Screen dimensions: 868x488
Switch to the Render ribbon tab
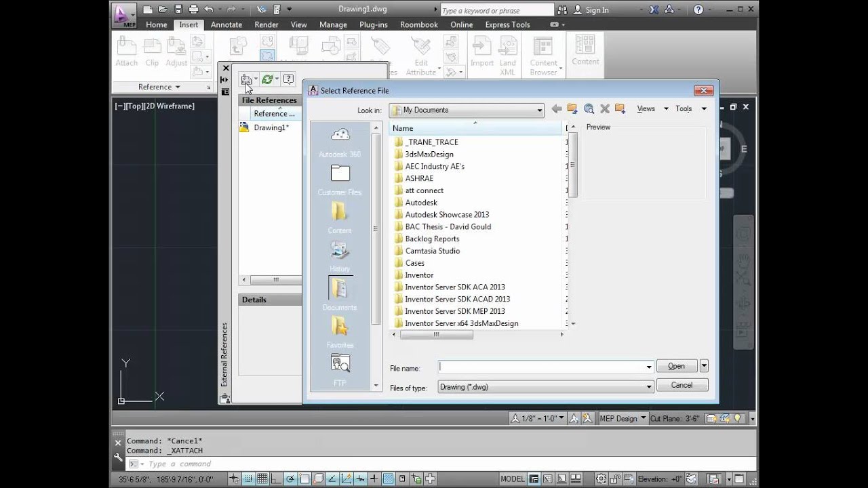(267, 24)
